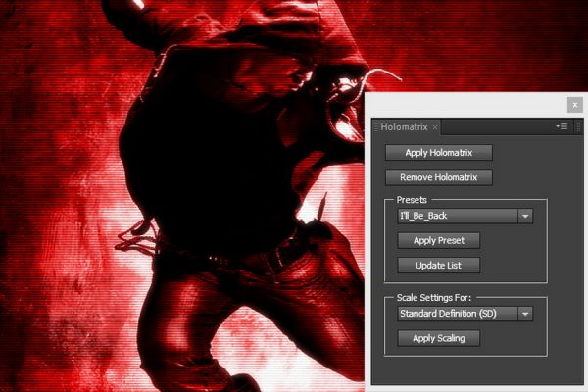Click the Apply Scaling button
This screenshot has height=392, width=588.
coord(438,338)
